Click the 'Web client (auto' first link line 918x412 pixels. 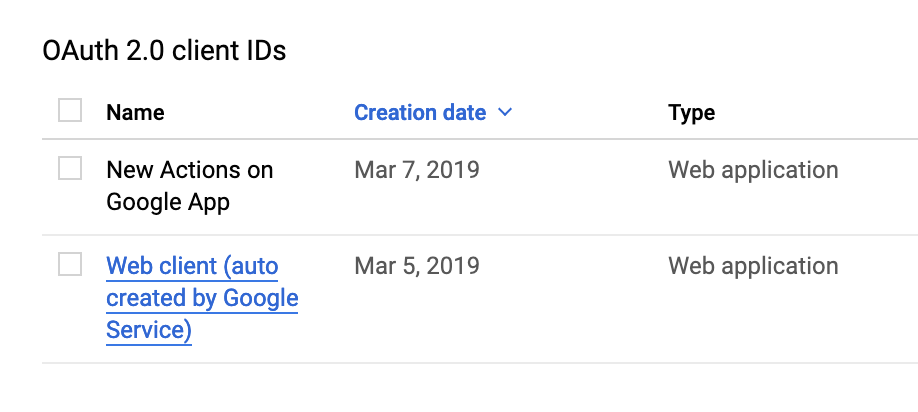(x=192, y=266)
